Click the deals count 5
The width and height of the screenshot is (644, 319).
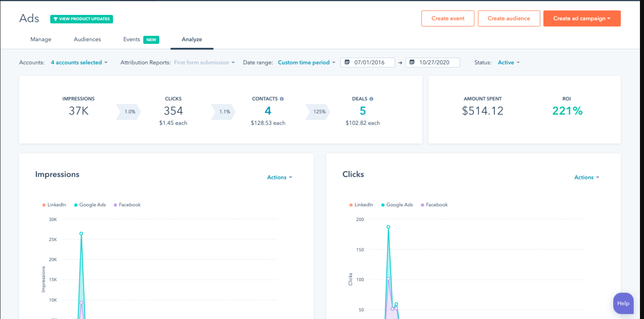pyautogui.click(x=363, y=111)
